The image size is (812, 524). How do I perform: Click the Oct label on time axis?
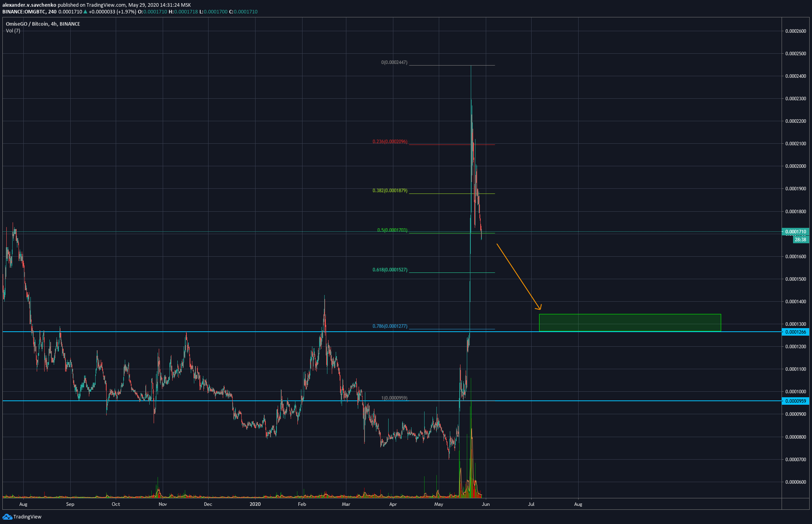click(116, 504)
